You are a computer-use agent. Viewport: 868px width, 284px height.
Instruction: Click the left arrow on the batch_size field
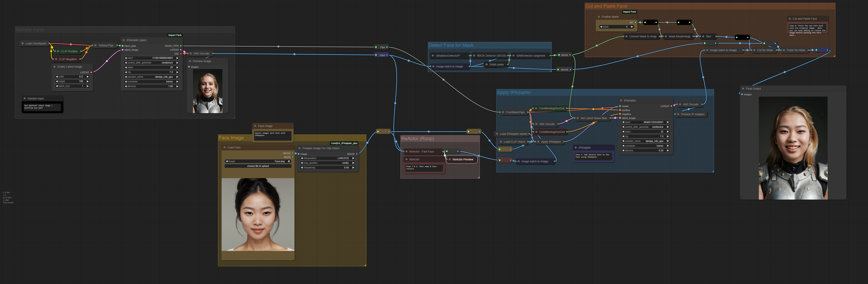tap(57, 86)
